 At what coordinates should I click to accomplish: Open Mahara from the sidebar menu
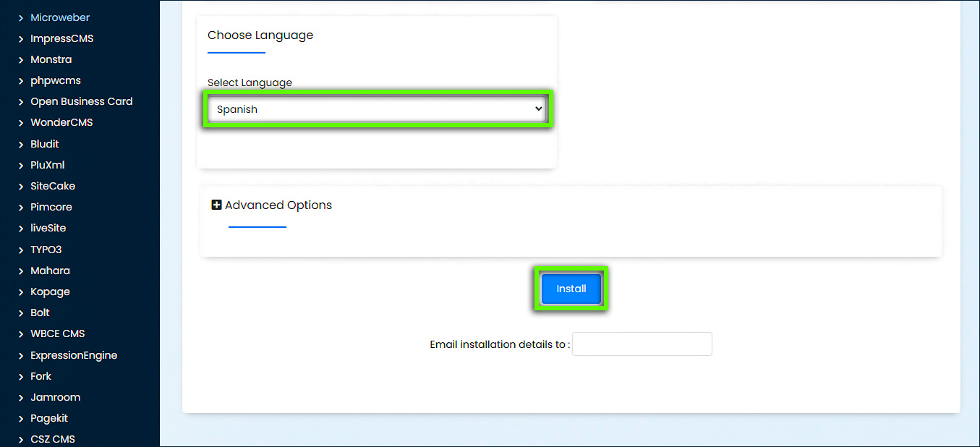(51, 270)
